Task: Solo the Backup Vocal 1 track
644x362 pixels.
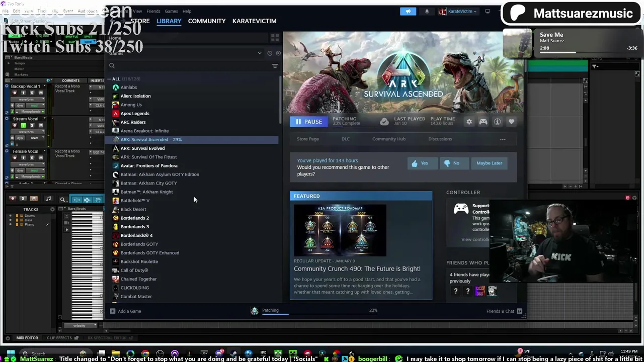Action: click(x=32, y=93)
